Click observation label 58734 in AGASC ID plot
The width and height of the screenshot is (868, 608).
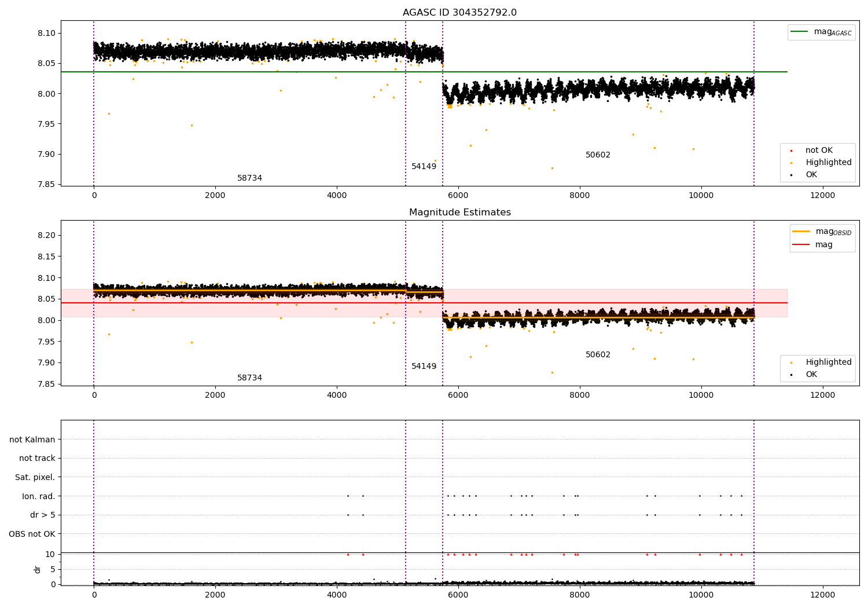click(x=249, y=178)
